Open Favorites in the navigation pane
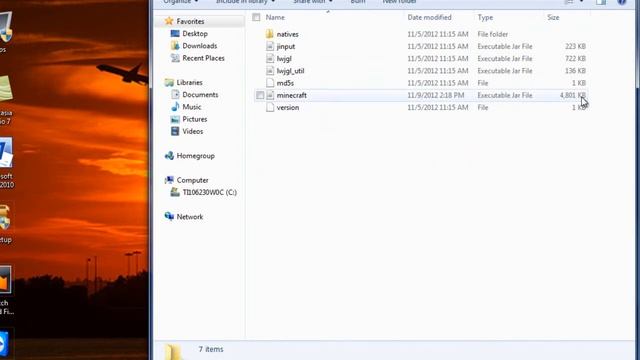640x360 pixels. pos(190,21)
